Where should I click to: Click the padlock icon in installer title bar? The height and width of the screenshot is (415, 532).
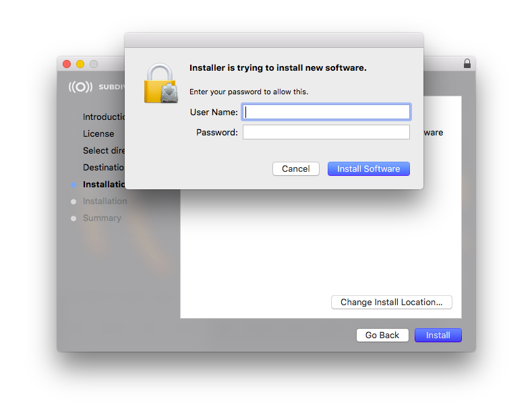[x=467, y=63]
